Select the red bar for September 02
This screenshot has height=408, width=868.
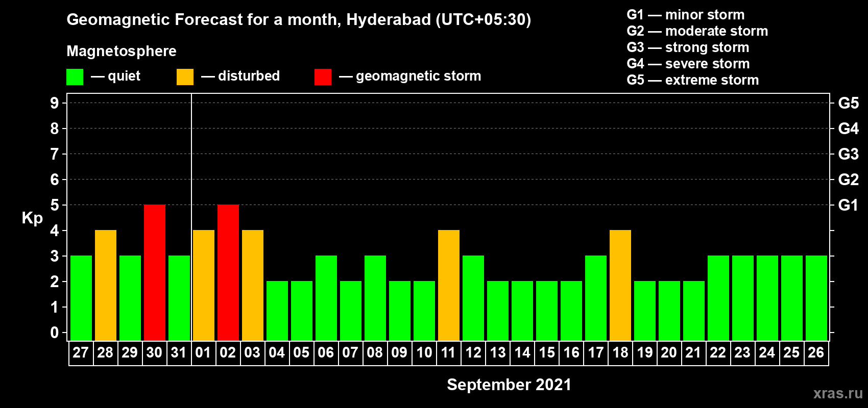point(228,272)
